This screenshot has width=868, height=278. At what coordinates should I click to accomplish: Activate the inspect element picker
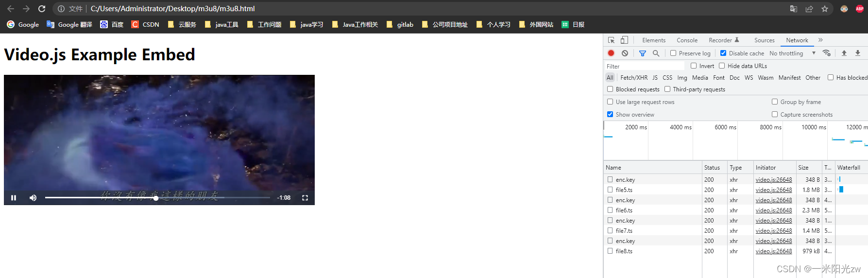click(x=612, y=40)
